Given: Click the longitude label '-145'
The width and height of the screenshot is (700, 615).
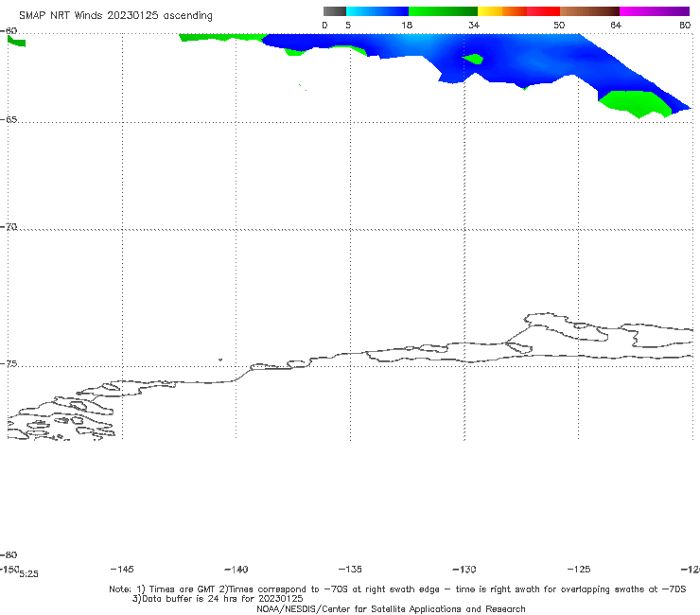Looking at the screenshot, I should coord(122,569).
